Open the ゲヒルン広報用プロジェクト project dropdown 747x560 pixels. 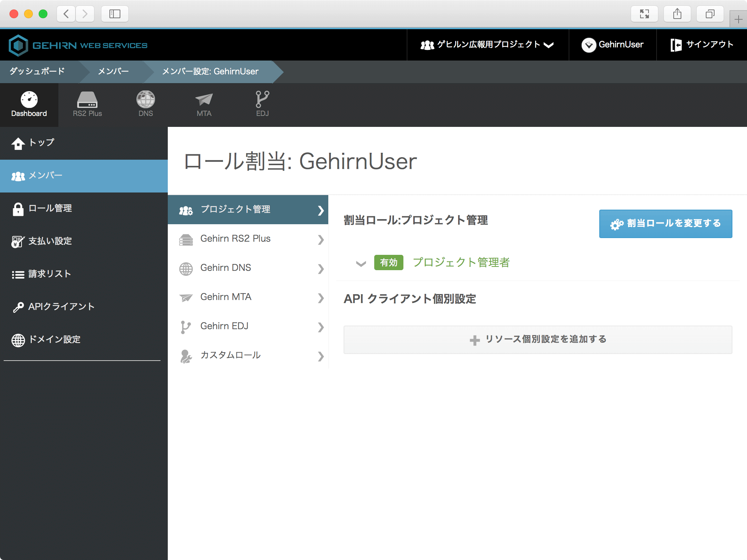click(x=487, y=45)
